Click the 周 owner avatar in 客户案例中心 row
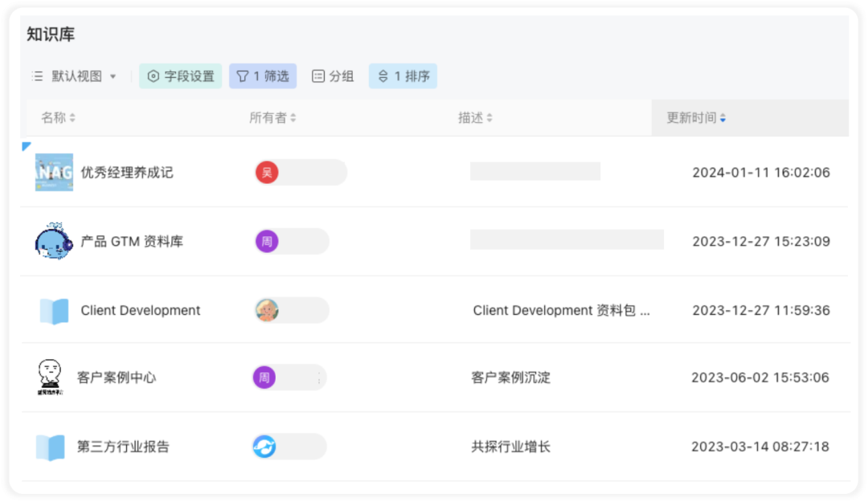The width and height of the screenshot is (868, 502). click(264, 378)
